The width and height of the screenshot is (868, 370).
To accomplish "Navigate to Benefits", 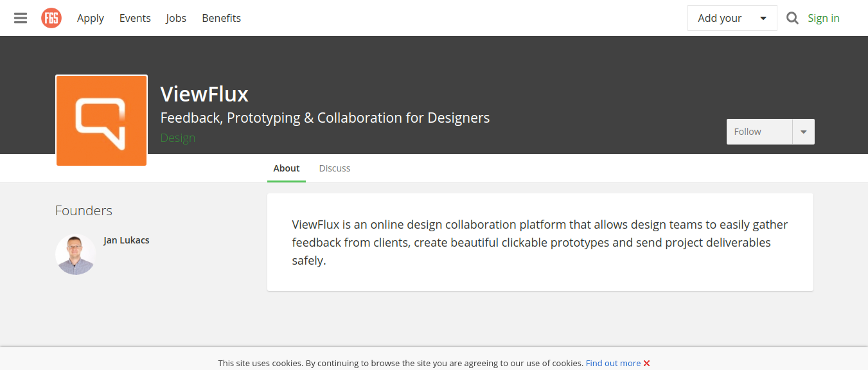I will pos(221,18).
